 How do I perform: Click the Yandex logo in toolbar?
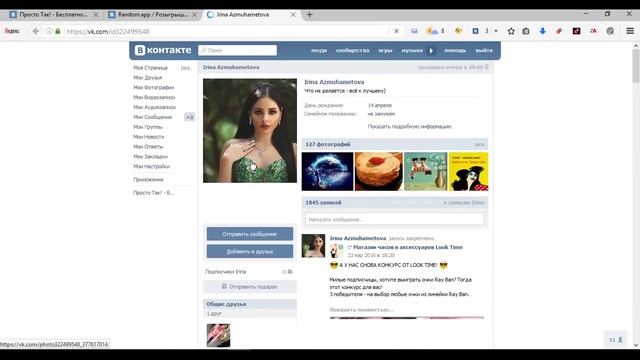coord(12,31)
